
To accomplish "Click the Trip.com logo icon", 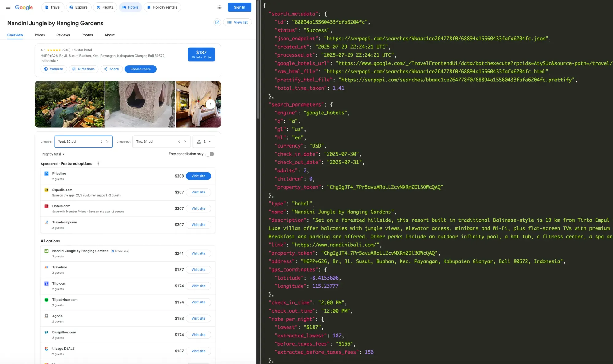I will pos(47,283).
